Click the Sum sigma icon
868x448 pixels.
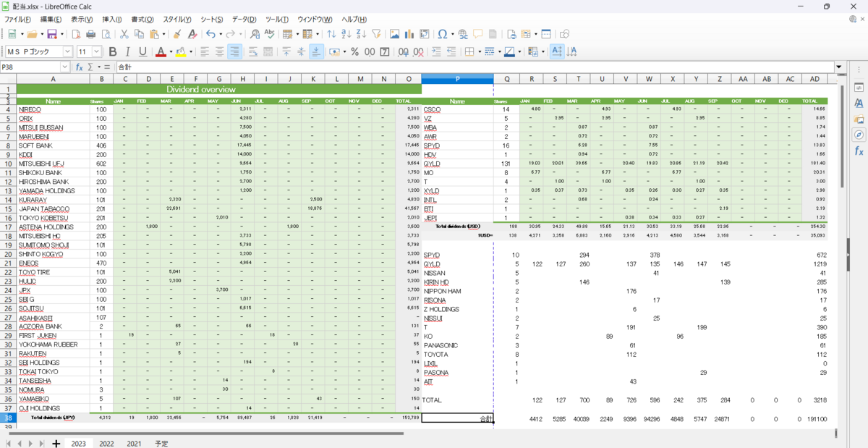coord(91,67)
